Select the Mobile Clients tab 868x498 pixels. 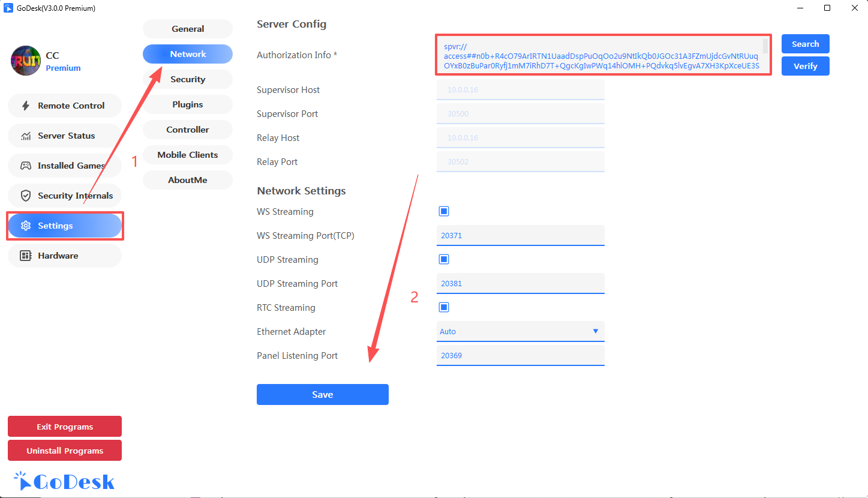tap(188, 155)
